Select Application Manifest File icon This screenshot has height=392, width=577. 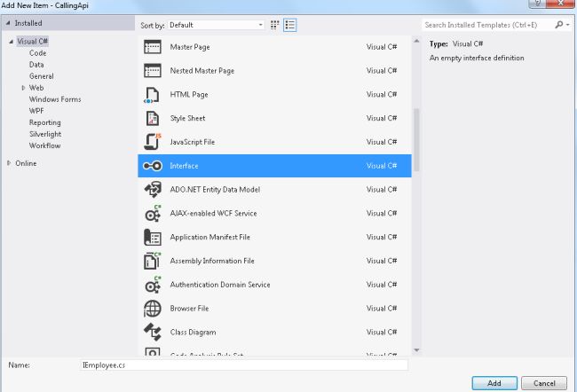coord(153,237)
